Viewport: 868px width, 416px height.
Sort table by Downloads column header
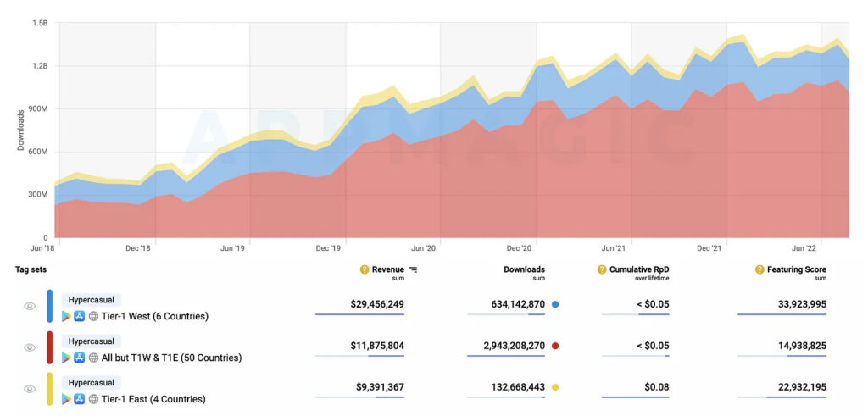pyautogui.click(x=524, y=269)
